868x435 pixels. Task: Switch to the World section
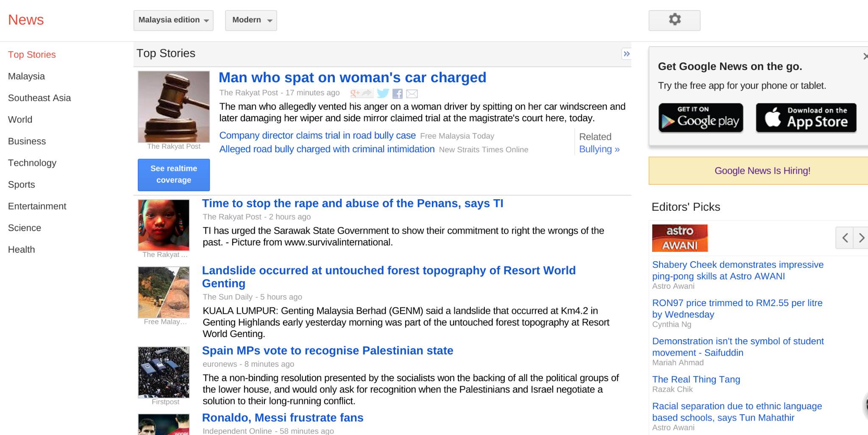(20, 120)
